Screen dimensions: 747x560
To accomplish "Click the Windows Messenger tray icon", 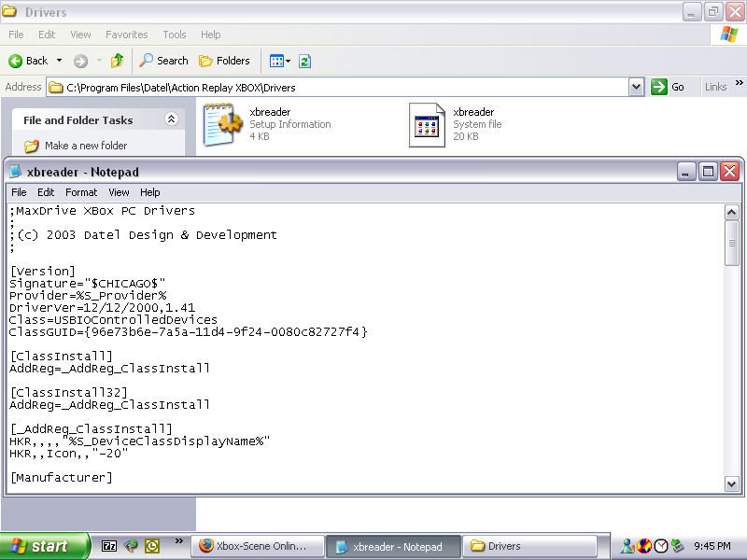I will click(x=627, y=546).
